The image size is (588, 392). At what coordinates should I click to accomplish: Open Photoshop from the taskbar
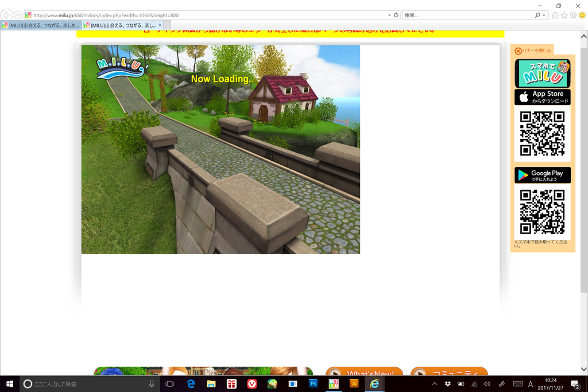[313, 383]
